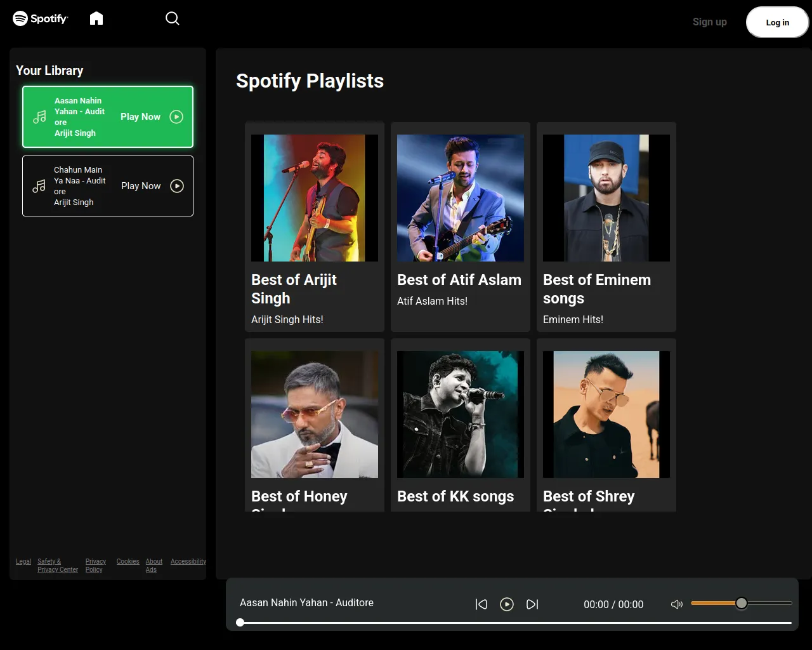Click Play Now on the Chahun Main Ya Naa card
This screenshot has height=650, width=812.
pyautogui.click(x=141, y=186)
